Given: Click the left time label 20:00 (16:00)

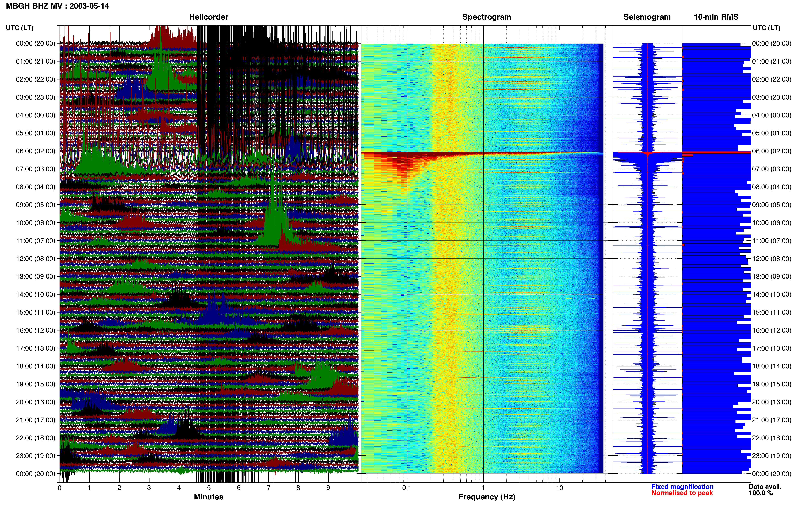Looking at the screenshot, I should click(x=36, y=402).
